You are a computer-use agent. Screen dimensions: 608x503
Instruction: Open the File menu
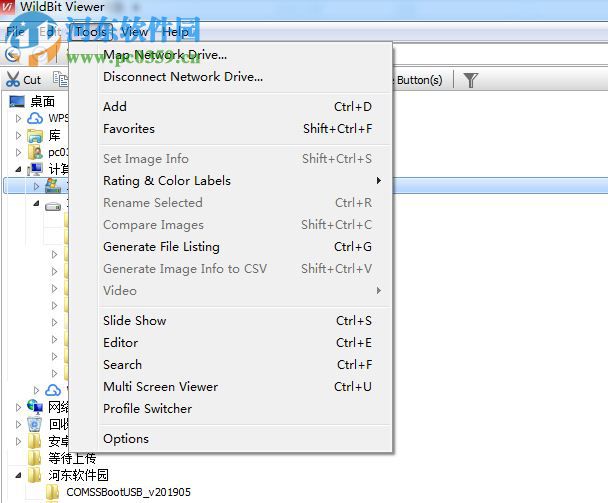16,32
